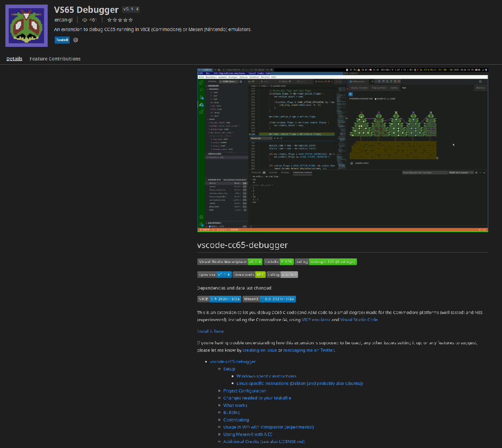
Task: Install the VS65 Debugger extension
Action: pyautogui.click(x=62, y=40)
